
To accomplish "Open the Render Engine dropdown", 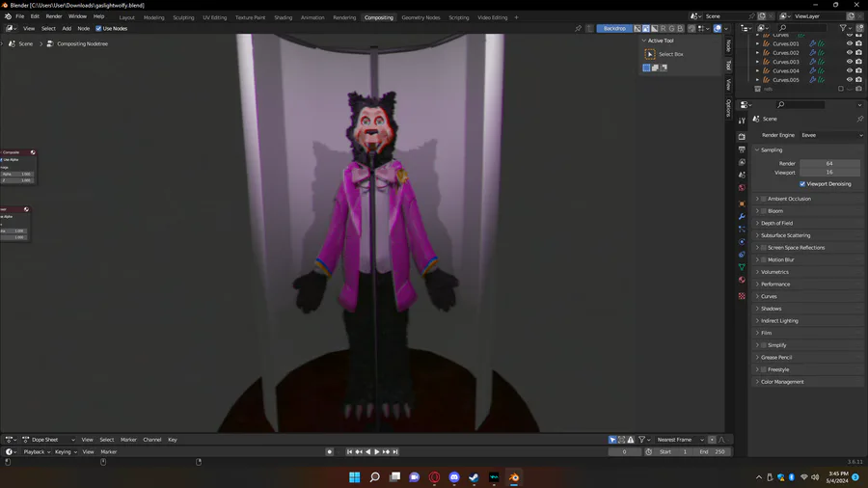I will click(831, 135).
